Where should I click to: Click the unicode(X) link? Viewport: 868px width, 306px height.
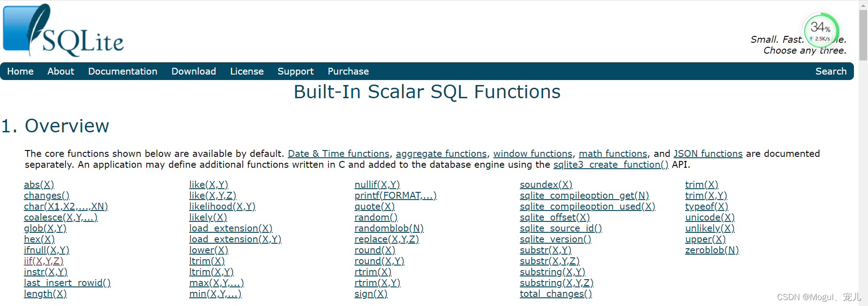click(710, 217)
